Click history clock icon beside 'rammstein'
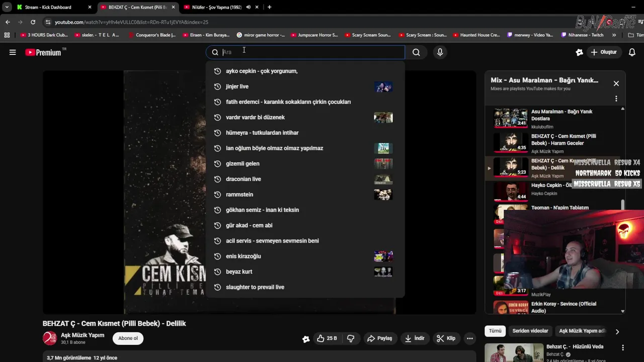Image resolution: width=644 pixels, height=362 pixels. pyautogui.click(x=217, y=195)
